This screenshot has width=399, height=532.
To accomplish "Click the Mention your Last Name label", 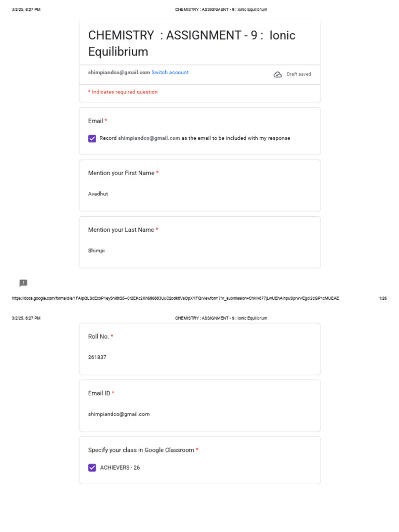I will (121, 230).
